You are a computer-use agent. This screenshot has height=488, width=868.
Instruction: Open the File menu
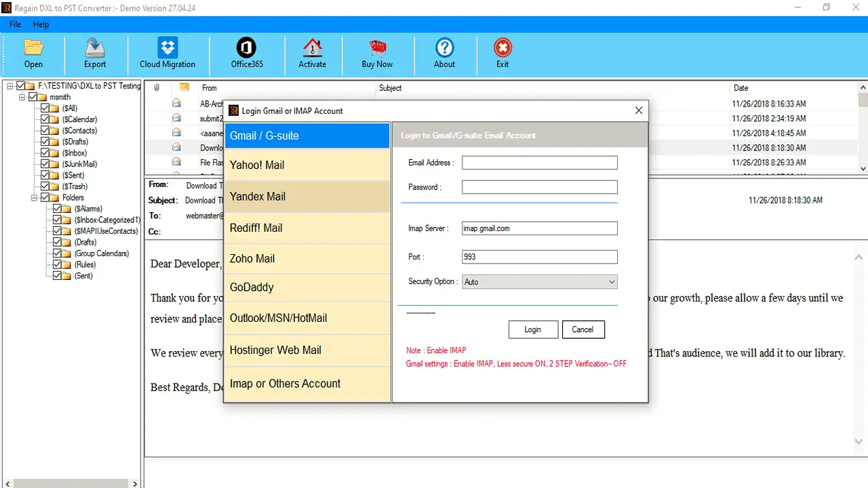coord(15,24)
